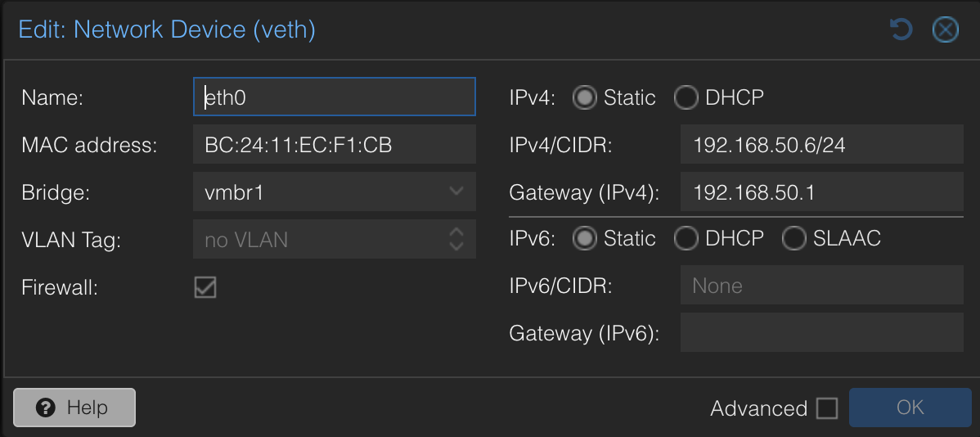Click the VLAN Tag spinner arrows
The width and height of the screenshot is (980, 437).
coord(456,240)
